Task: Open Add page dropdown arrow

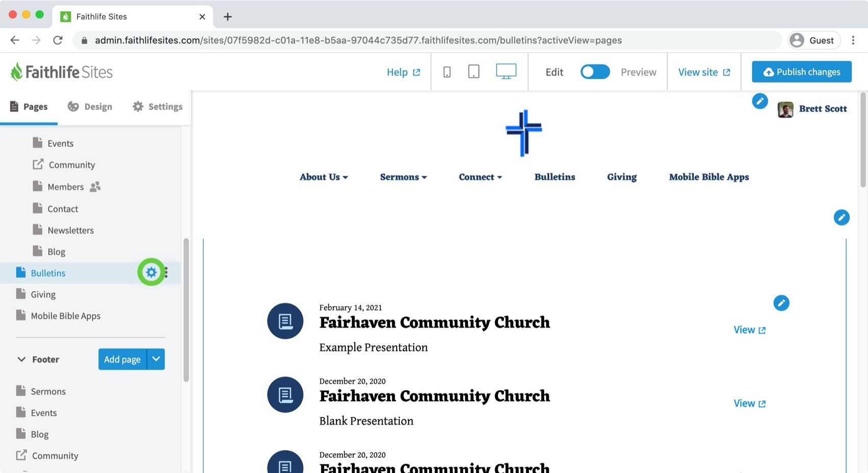Action: tap(156, 359)
